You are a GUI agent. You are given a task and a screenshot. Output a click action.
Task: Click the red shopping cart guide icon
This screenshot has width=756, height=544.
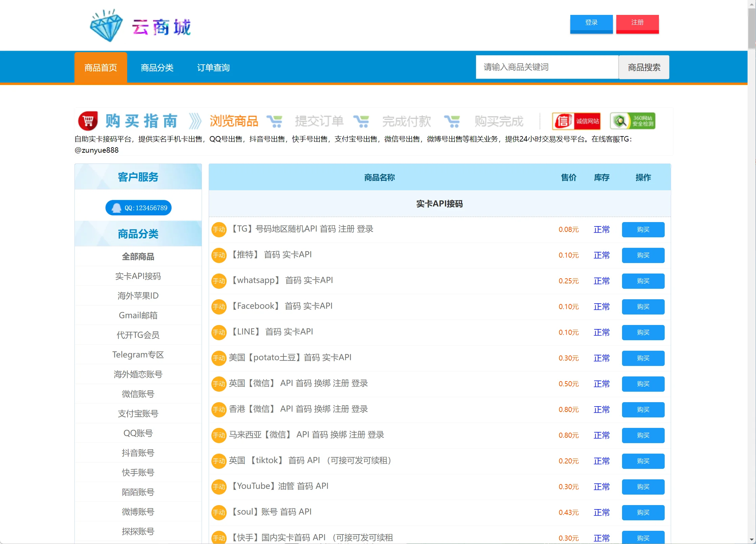click(x=88, y=121)
